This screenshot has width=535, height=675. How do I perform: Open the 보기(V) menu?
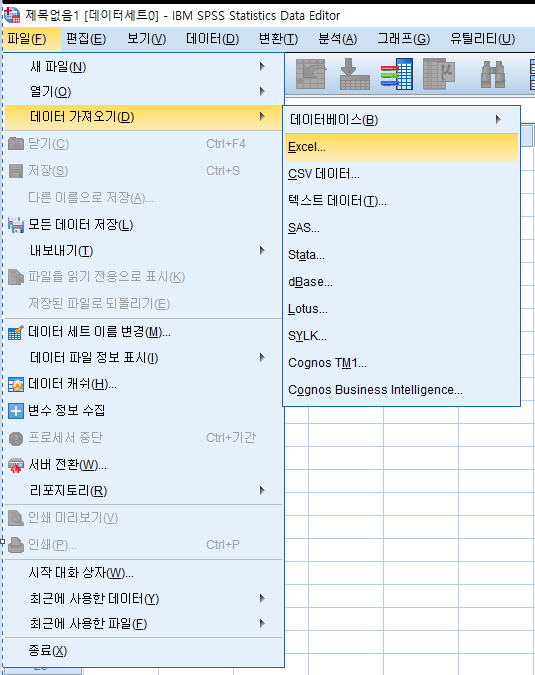click(146, 39)
